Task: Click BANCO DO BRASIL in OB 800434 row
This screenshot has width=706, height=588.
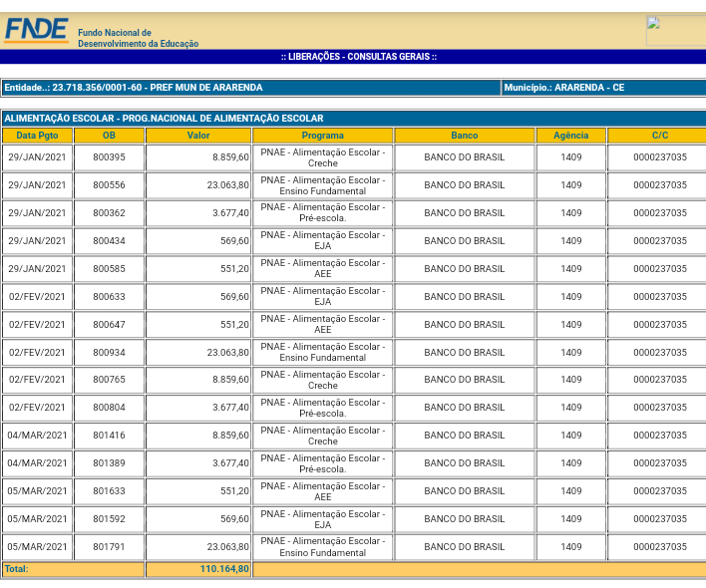Action: click(x=465, y=241)
